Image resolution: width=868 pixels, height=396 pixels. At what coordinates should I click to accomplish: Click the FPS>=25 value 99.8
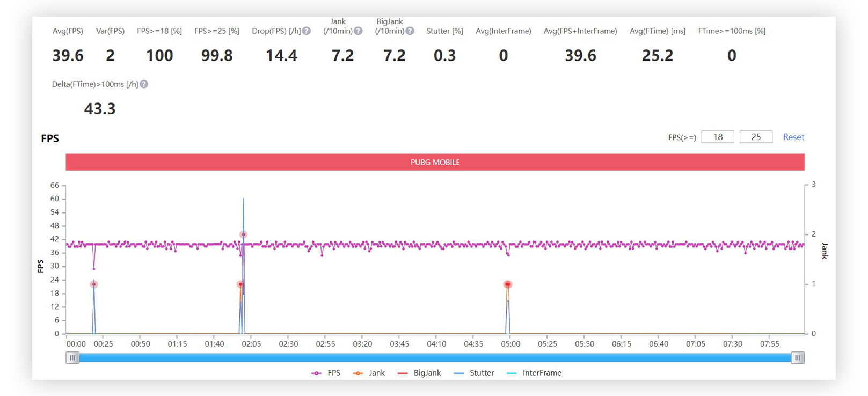click(x=217, y=55)
